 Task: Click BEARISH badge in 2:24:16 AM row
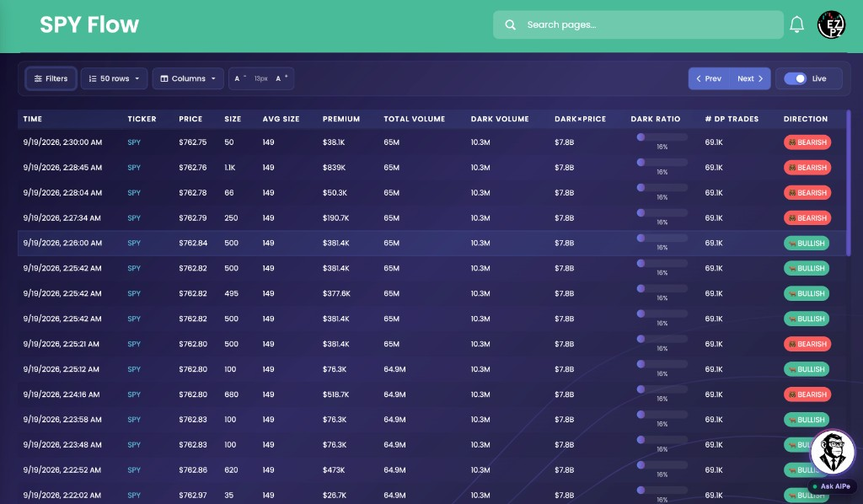click(x=807, y=394)
